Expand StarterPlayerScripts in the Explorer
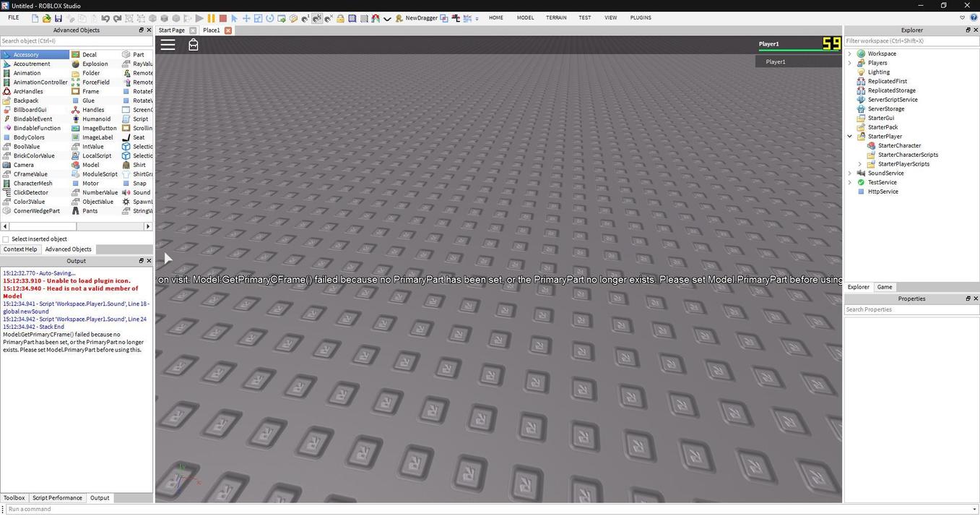This screenshot has height=532, width=980. (859, 163)
